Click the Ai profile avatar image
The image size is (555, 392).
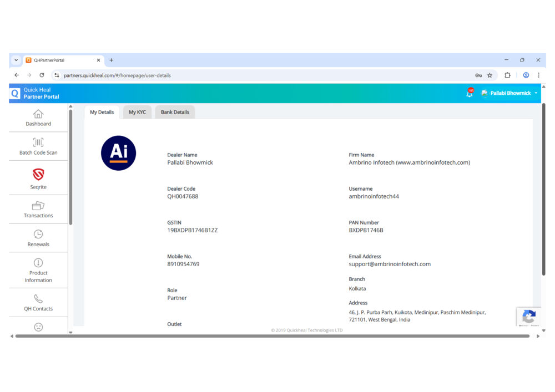[118, 153]
